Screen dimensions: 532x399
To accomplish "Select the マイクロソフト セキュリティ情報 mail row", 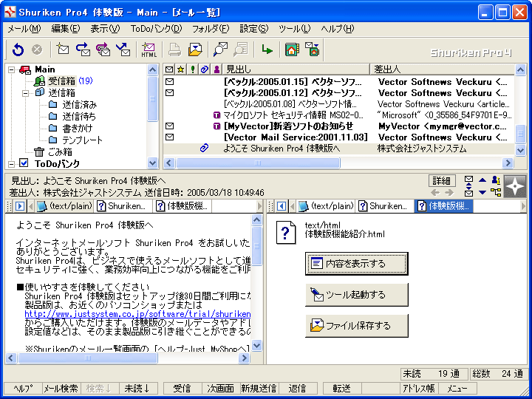I will pyautogui.click(x=338, y=115).
